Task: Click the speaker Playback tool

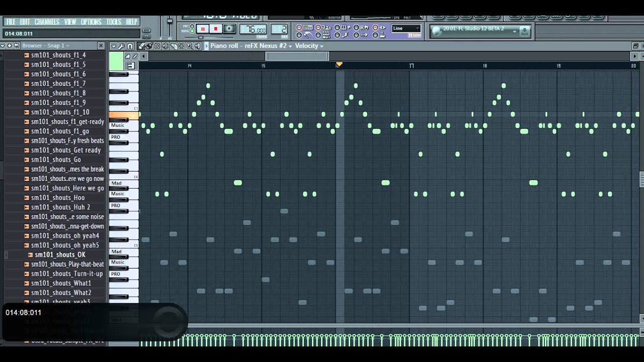Action: [197, 46]
